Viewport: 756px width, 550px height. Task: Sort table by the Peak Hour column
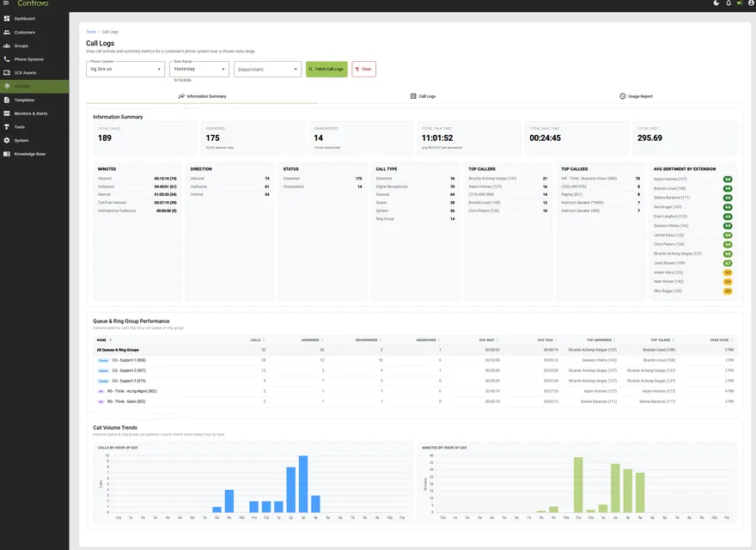point(722,340)
